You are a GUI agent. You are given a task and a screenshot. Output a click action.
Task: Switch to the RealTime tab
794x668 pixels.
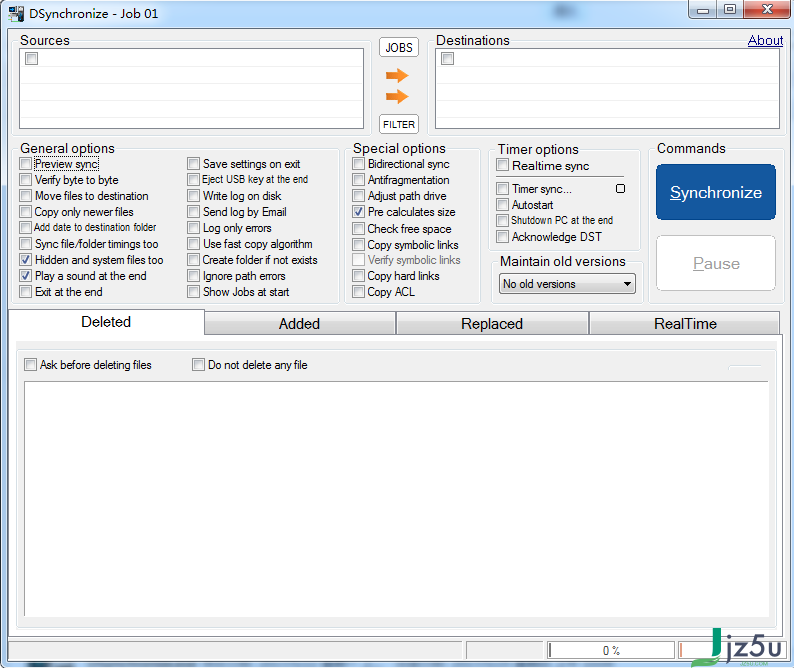(685, 324)
